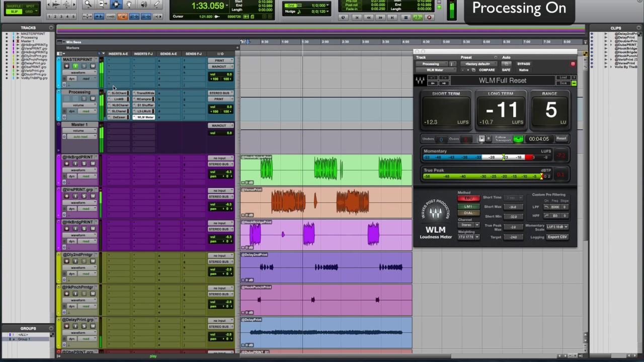Viewport: 644px width, 362px height.
Task: Click the transport Play button
Action: (418, 18)
